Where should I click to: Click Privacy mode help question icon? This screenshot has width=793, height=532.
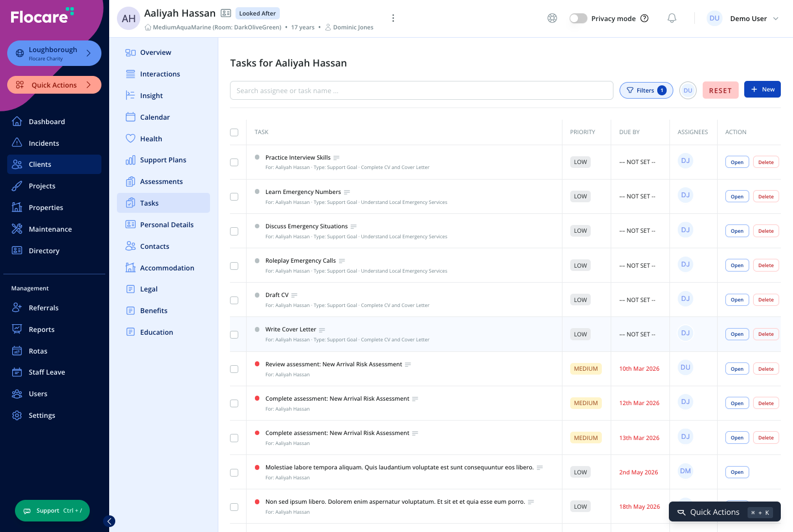coord(644,18)
